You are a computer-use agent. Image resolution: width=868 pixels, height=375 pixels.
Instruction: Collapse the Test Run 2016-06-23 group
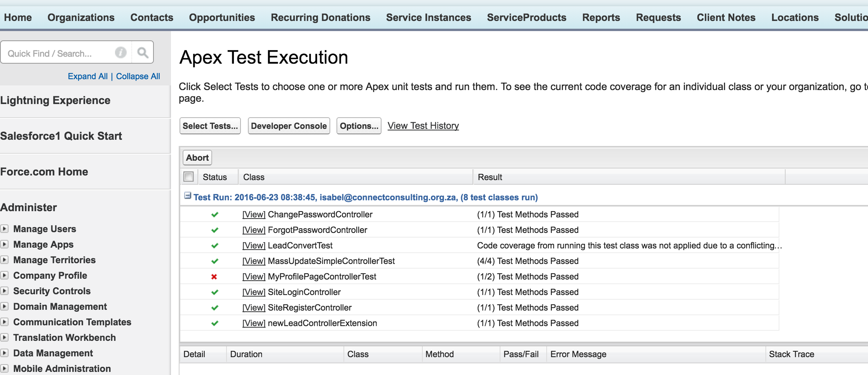(x=188, y=196)
